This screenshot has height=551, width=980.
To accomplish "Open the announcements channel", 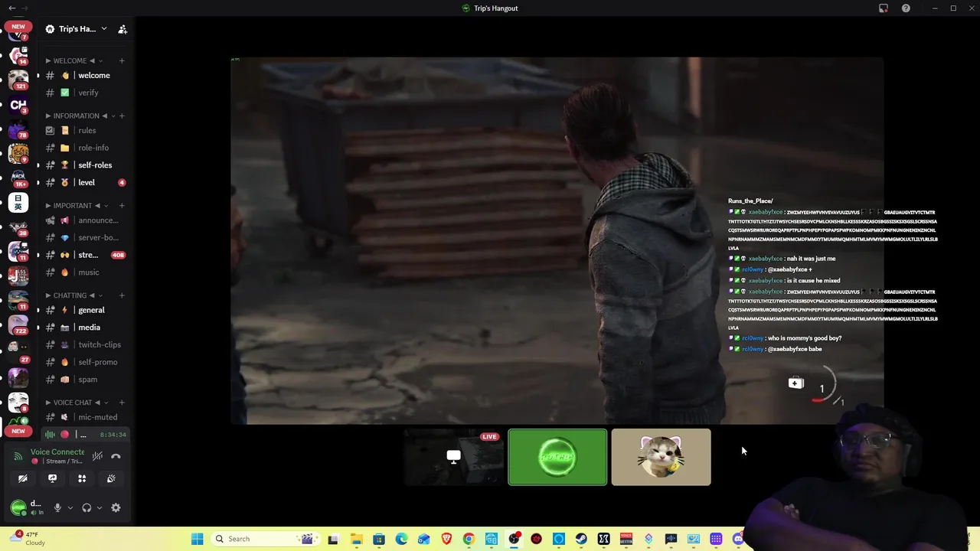I will pyautogui.click(x=86, y=220).
